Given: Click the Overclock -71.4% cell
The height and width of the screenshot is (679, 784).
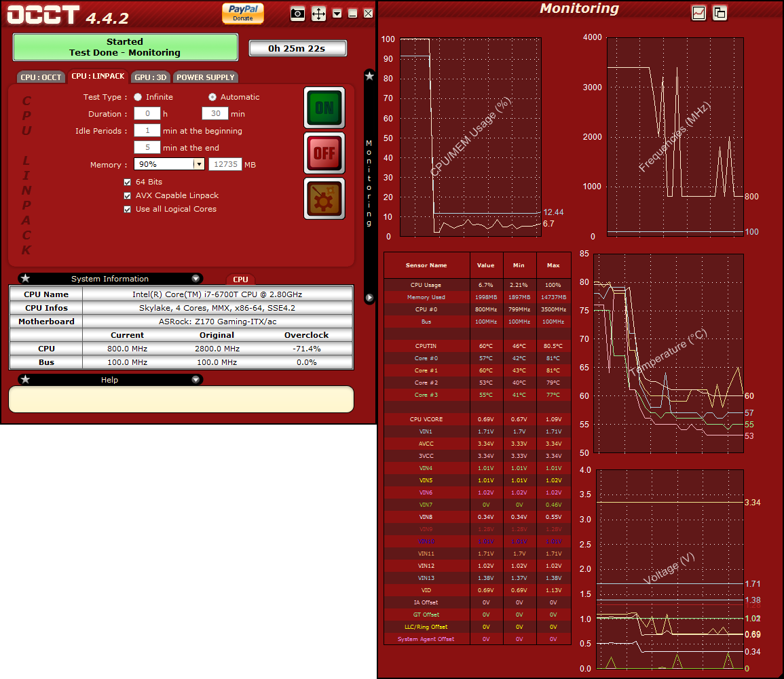Looking at the screenshot, I should (x=307, y=349).
